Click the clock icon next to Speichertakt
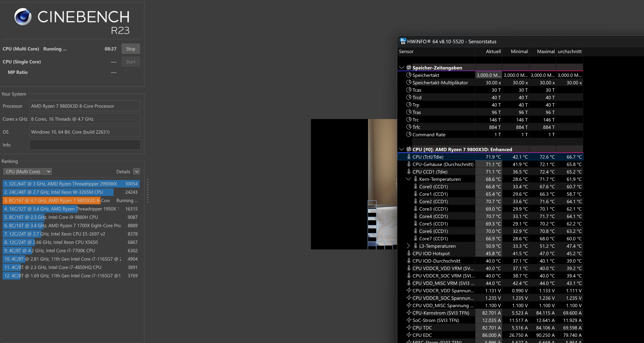 click(409, 75)
